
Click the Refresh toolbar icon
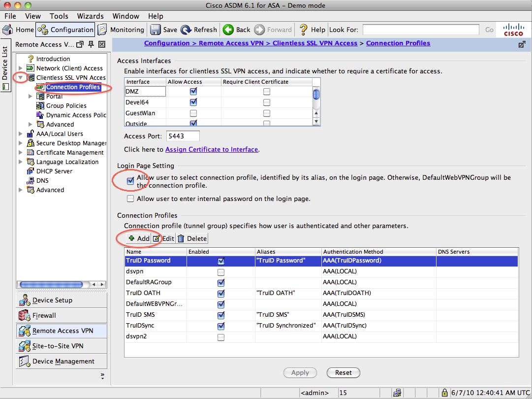tap(186, 30)
